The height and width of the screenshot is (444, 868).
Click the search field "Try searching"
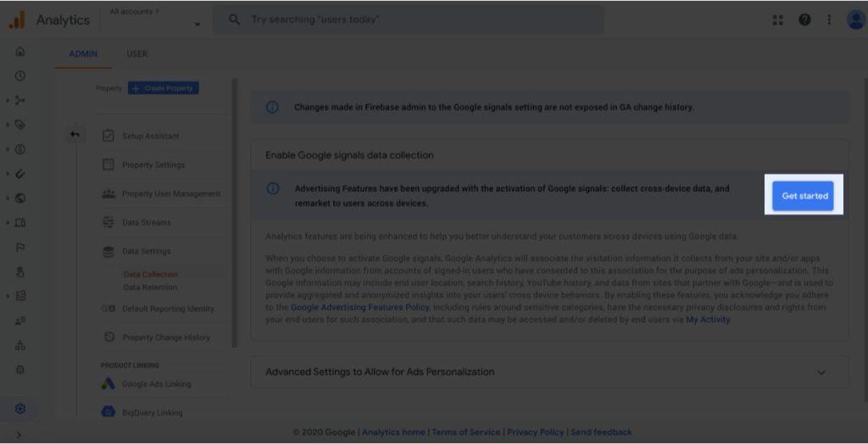coord(409,20)
